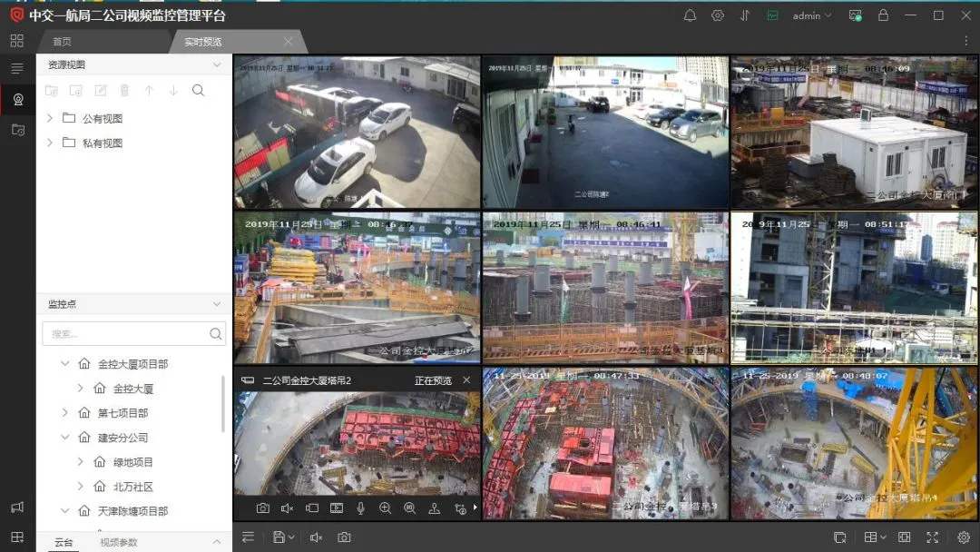Lock the client with the padlock icon
980x552 pixels.
pos(883,15)
